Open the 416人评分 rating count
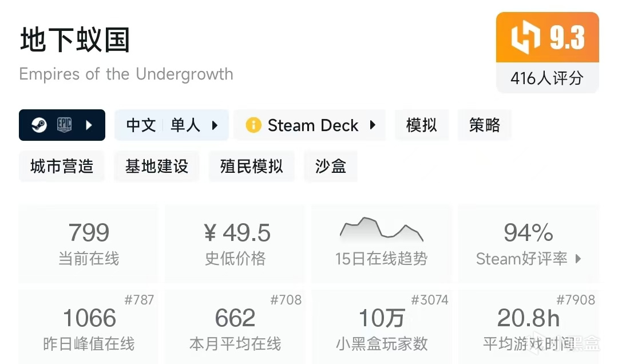This screenshot has height=364, width=618. point(546,78)
